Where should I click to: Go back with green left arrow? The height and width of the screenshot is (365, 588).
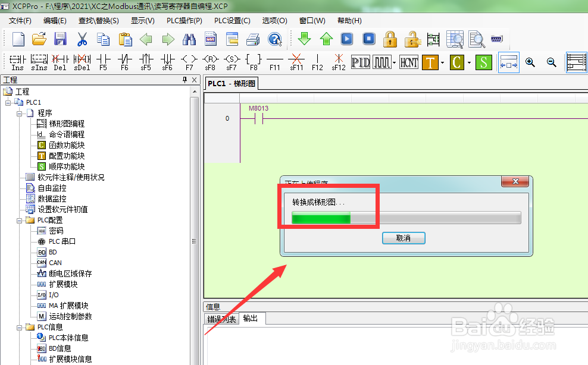[x=146, y=39]
